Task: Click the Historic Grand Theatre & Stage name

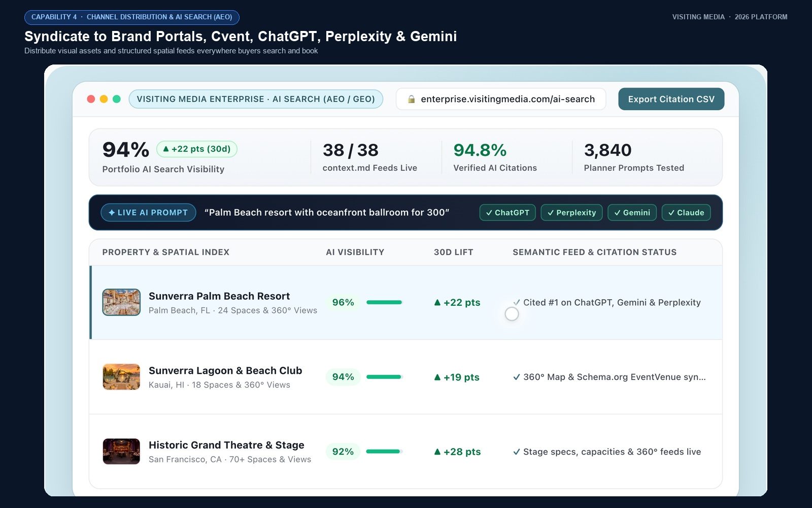Action: pos(226,445)
